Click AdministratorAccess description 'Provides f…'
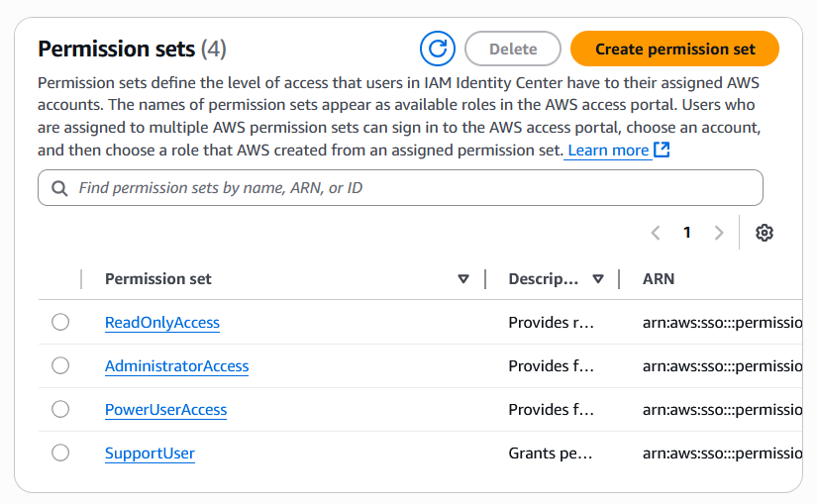The height and width of the screenshot is (504, 817). (x=552, y=366)
